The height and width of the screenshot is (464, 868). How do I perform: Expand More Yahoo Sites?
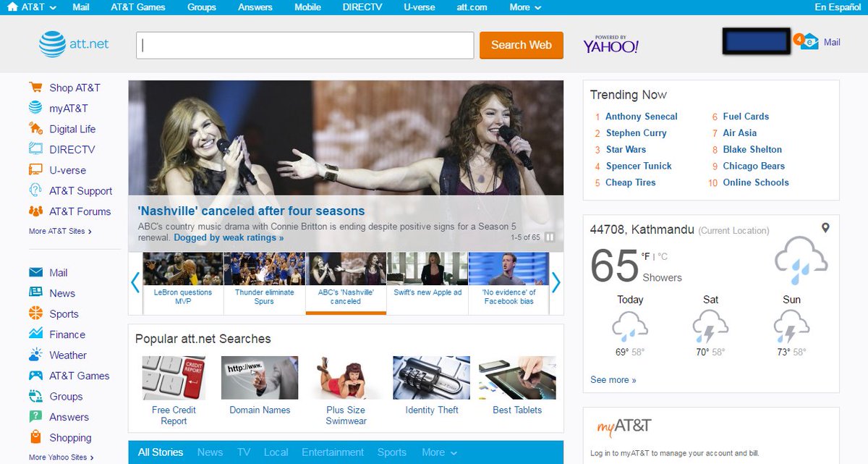(61, 457)
